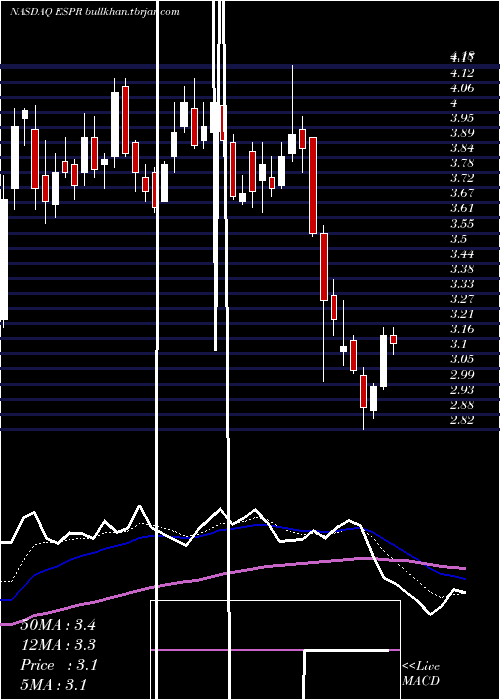500x700 pixels.
Task: Click the 3.27 price axis label
Action: pyautogui.click(x=462, y=299)
